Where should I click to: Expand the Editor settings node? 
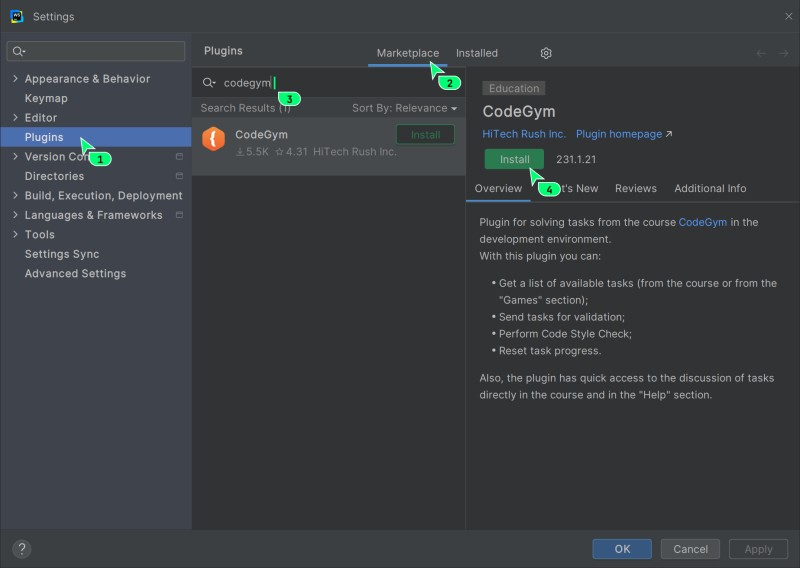pos(15,118)
